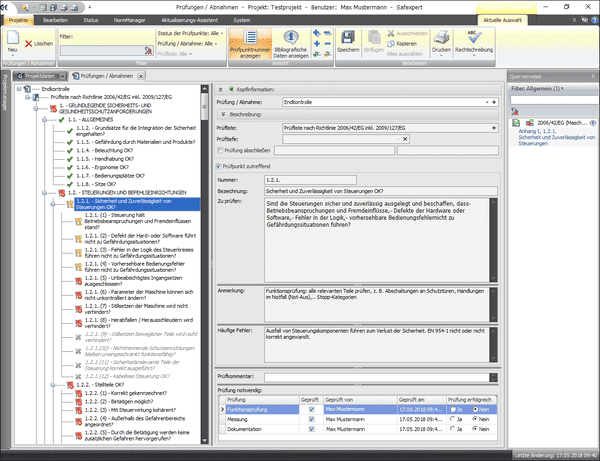
Task: Check the Prüfung abschließen checkbox
Action: click(221, 150)
